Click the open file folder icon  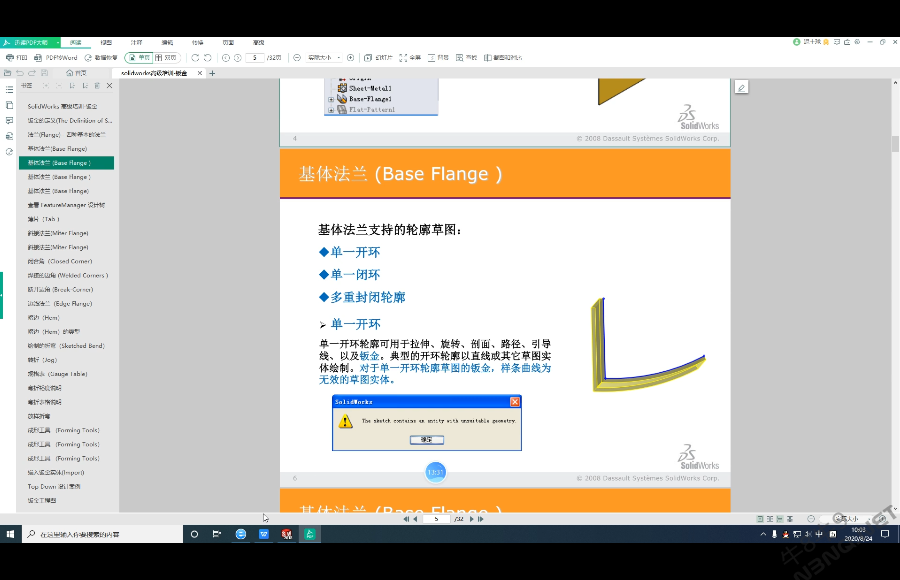pos(7,73)
